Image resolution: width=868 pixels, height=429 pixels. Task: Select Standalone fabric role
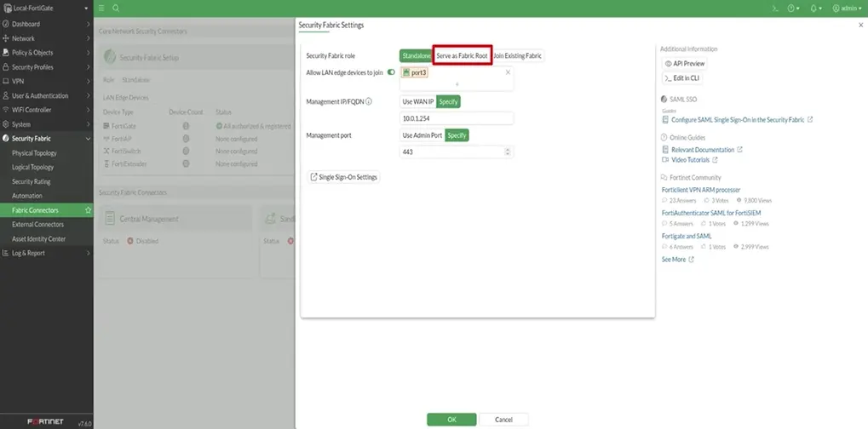point(417,56)
